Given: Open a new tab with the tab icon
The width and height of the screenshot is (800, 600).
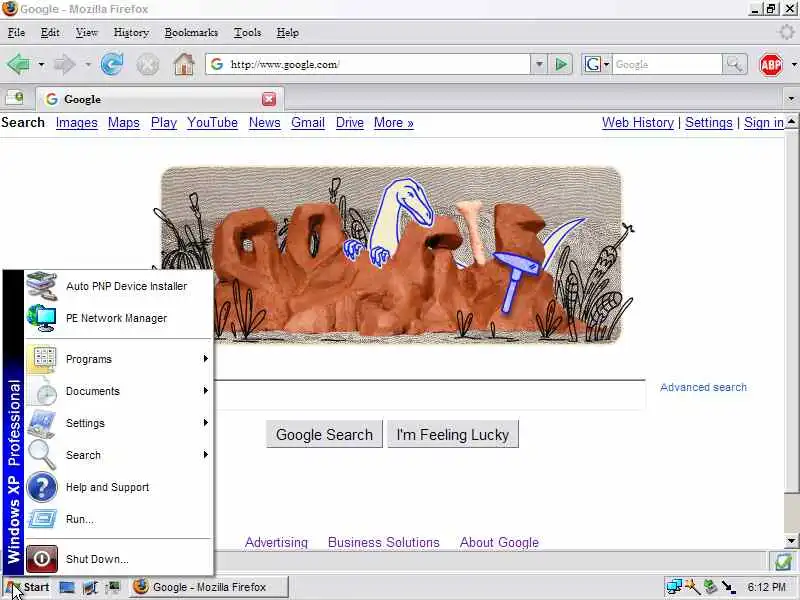Looking at the screenshot, I should pos(14,97).
